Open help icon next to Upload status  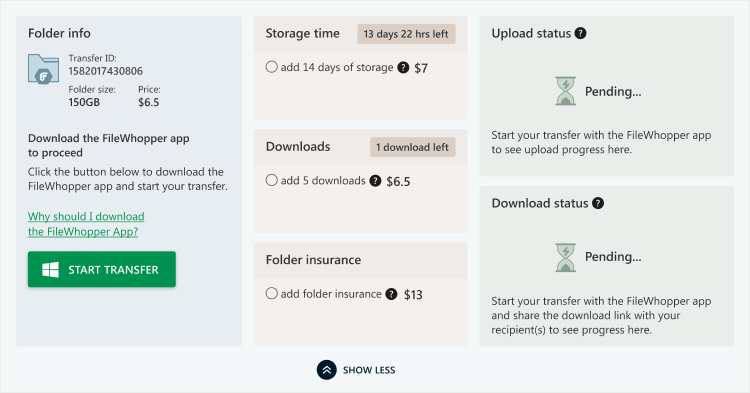click(x=580, y=33)
